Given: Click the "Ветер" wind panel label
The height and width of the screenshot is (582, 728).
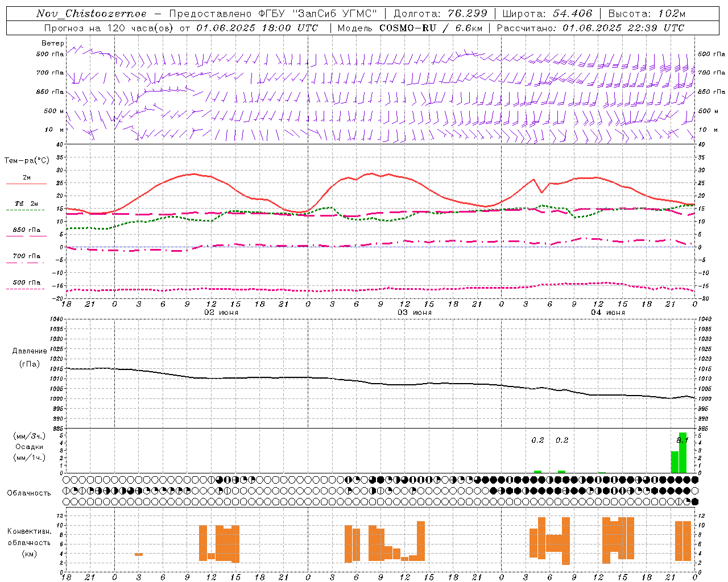Looking at the screenshot, I should pyautogui.click(x=53, y=43).
